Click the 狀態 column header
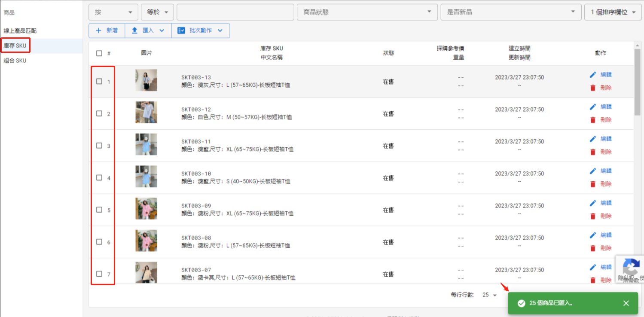Viewport: 644px width, 317px height. [388, 53]
